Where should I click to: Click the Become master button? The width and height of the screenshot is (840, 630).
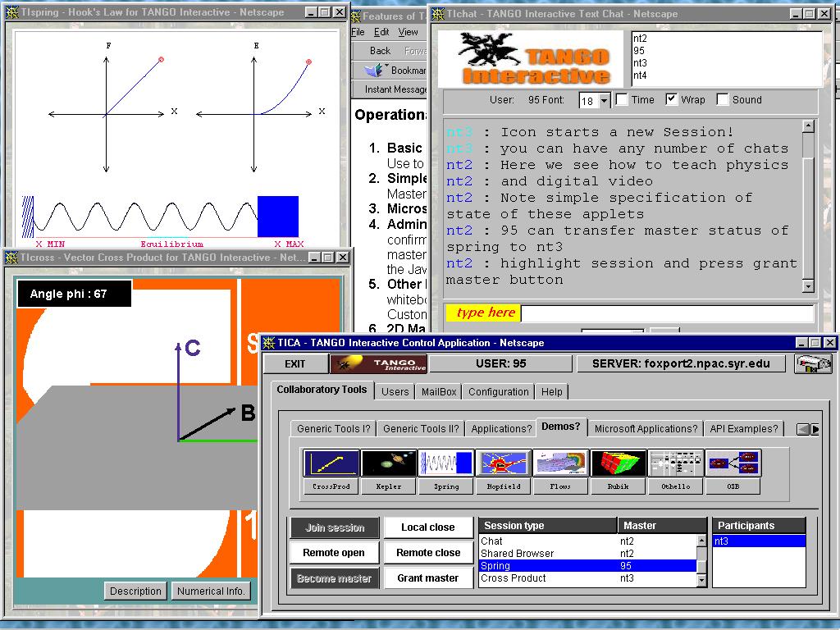pyautogui.click(x=335, y=578)
